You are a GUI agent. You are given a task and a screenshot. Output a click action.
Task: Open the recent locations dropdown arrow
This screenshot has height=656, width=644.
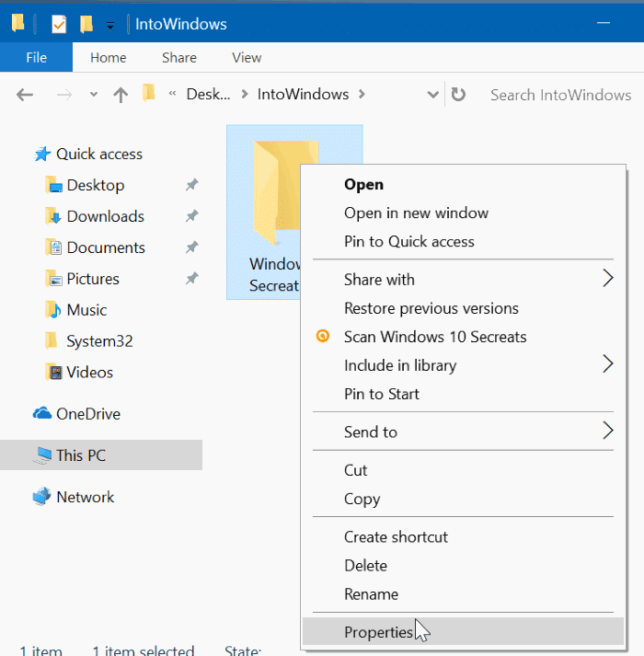coord(94,95)
